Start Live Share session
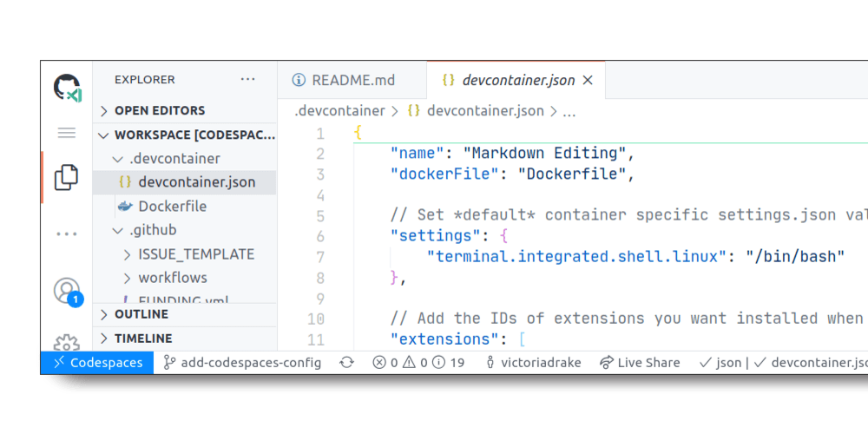Image resolution: width=868 pixels, height=434 pixels. point(640,363)
